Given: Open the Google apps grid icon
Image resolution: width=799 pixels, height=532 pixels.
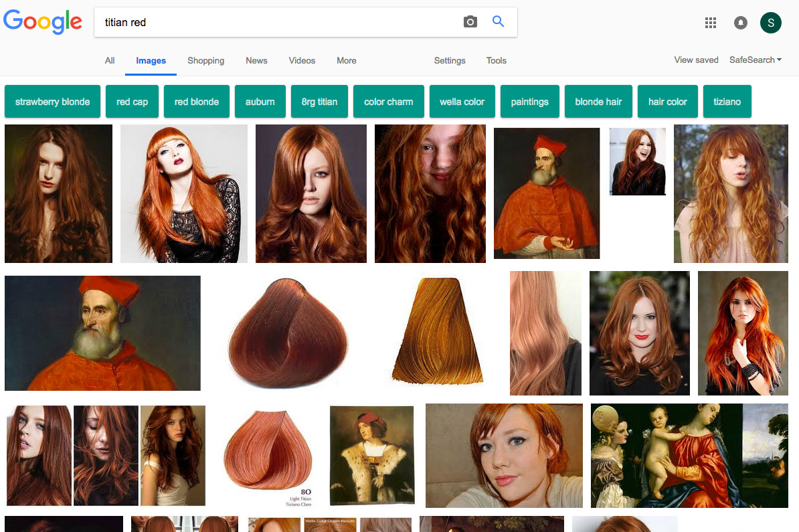Looking at the screenshot, I should pyautogui.click(x=711, y=23).
